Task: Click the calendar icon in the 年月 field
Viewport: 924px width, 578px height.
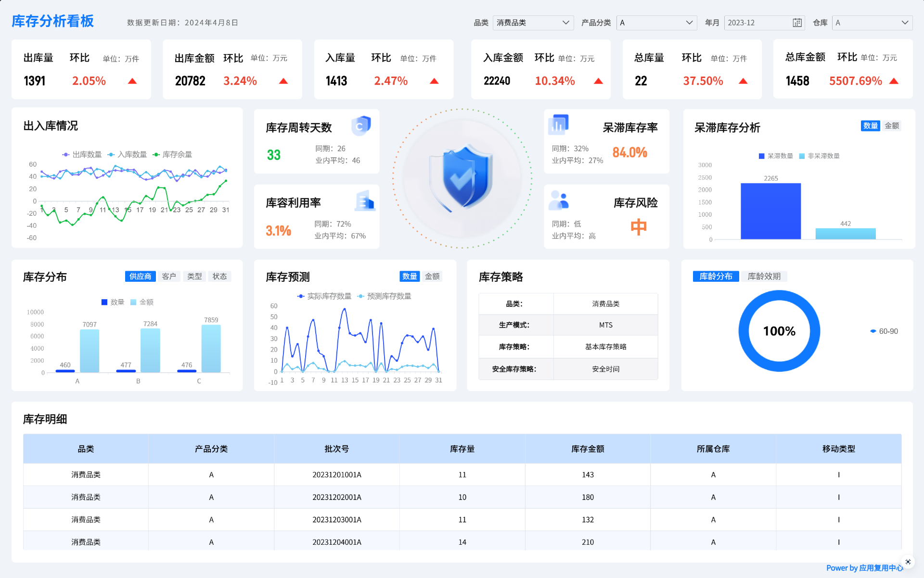Action: pyautogui.click(x=797, y=23)
